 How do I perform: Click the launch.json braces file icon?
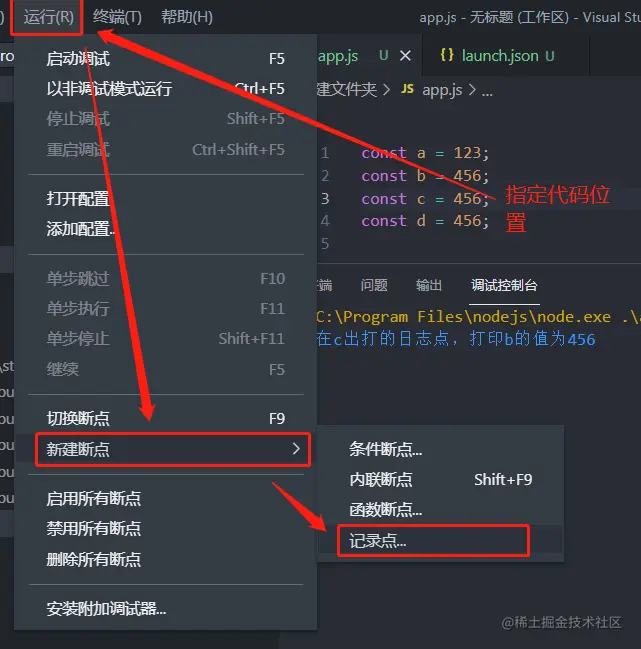(447, 55)
